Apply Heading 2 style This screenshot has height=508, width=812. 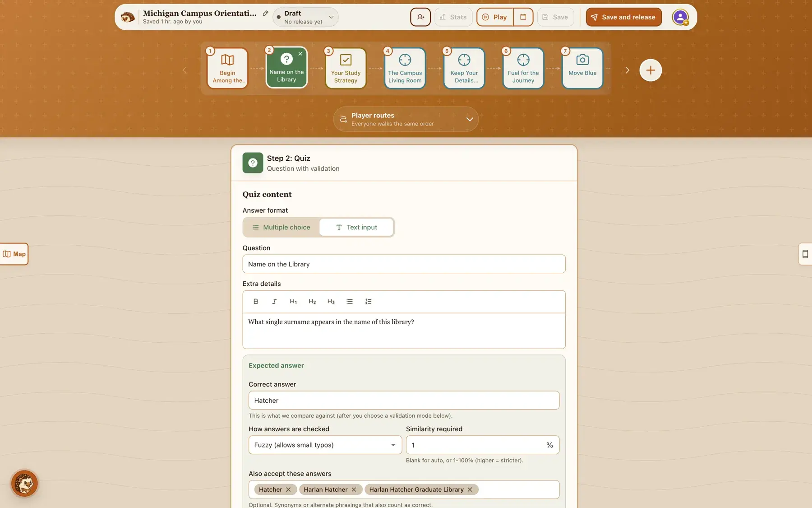[312, 302]
